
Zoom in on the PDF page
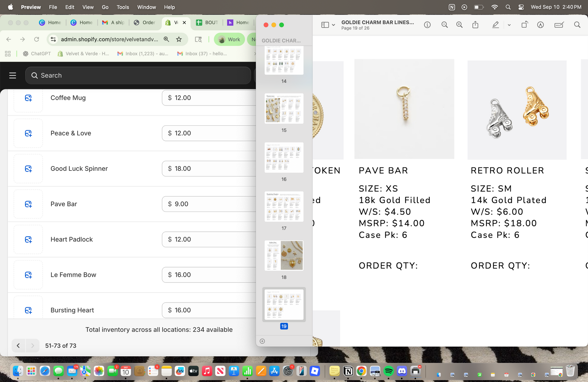459,25
